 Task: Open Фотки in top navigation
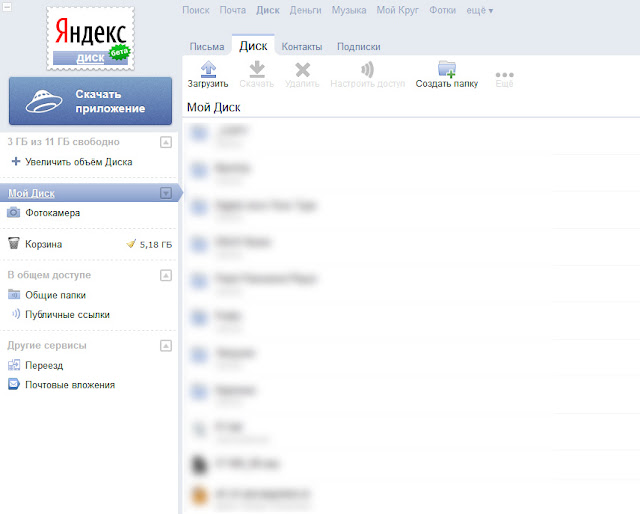pos(442,10)
